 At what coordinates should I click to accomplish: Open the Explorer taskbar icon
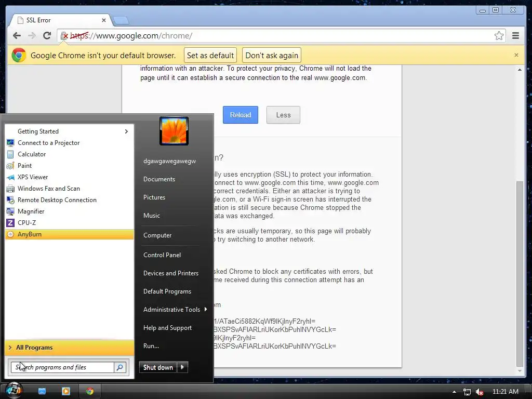click(42, 391)
